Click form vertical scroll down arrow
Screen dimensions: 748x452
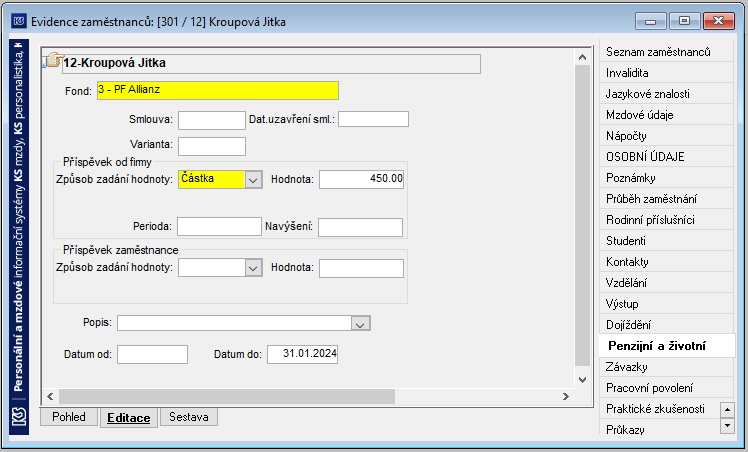(582, 380)
